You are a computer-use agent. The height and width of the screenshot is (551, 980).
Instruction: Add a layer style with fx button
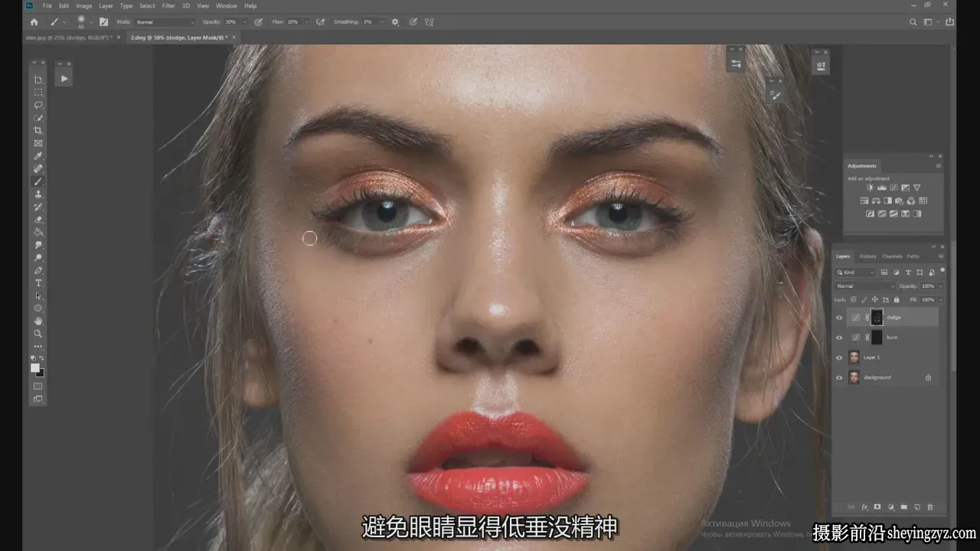[865, 507]
